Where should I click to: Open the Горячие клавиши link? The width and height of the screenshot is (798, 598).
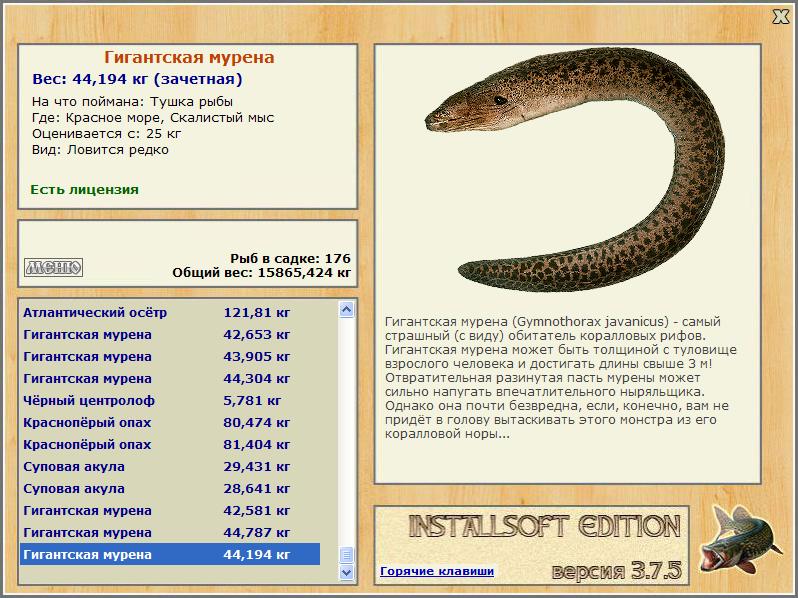pyautogui.click(x=437, y=571)
